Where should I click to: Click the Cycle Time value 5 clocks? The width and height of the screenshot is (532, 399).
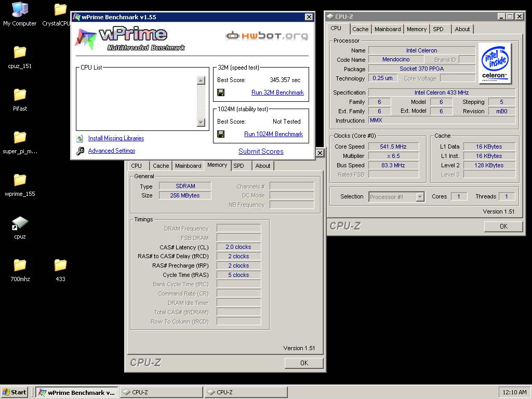[x=238, y=275]
